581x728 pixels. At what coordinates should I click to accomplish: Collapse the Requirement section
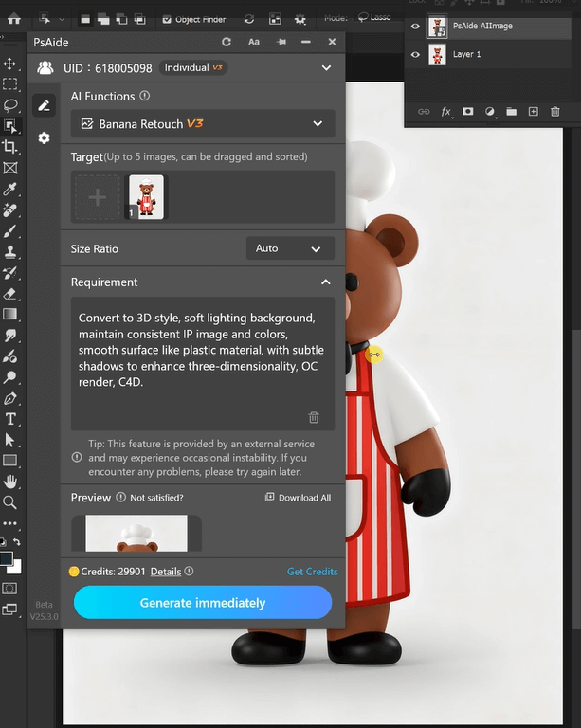[325, 282]
